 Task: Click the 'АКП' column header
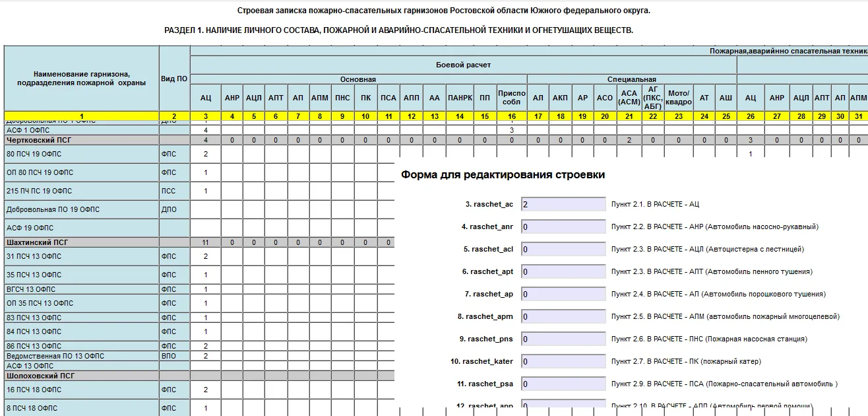point(560,98)
